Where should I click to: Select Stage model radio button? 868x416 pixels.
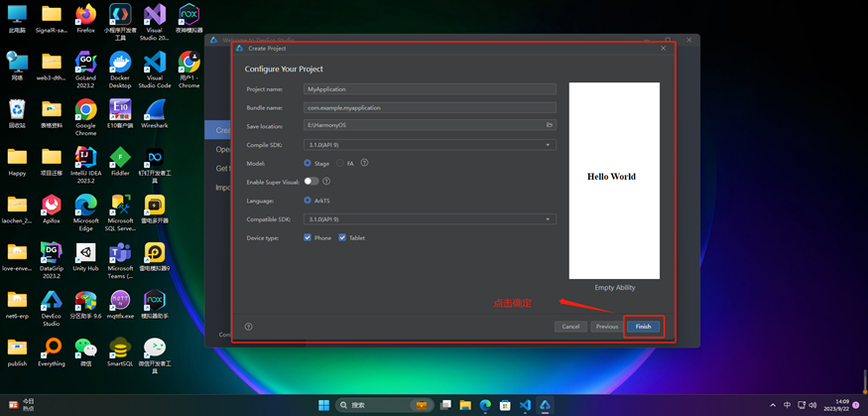308,163
